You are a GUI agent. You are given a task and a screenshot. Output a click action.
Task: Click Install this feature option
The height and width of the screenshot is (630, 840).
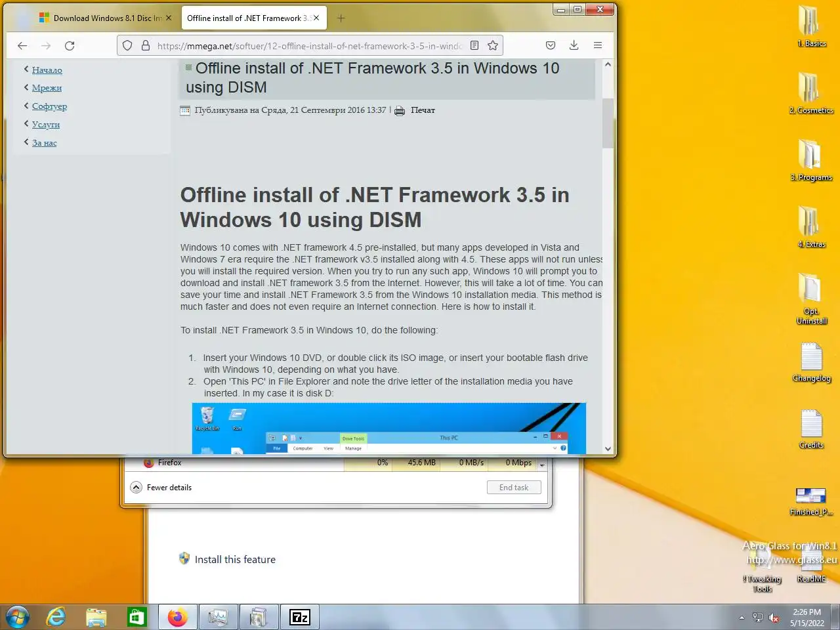(x=227, y=559)
